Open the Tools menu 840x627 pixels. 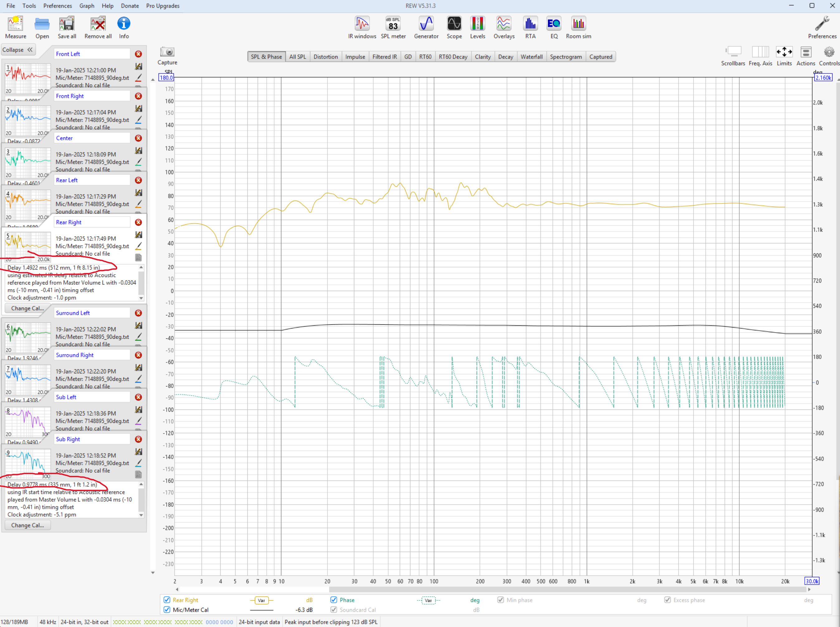[x=29, y=6]
